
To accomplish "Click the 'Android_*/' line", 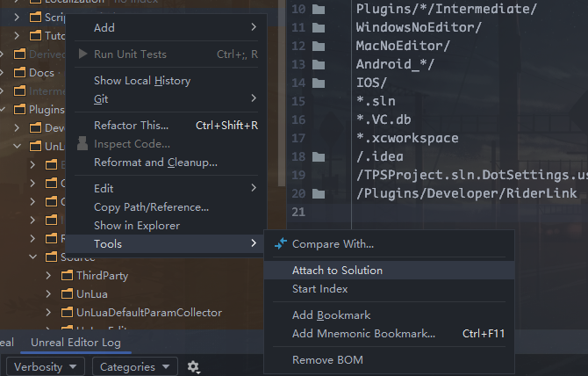I will 395,64.
